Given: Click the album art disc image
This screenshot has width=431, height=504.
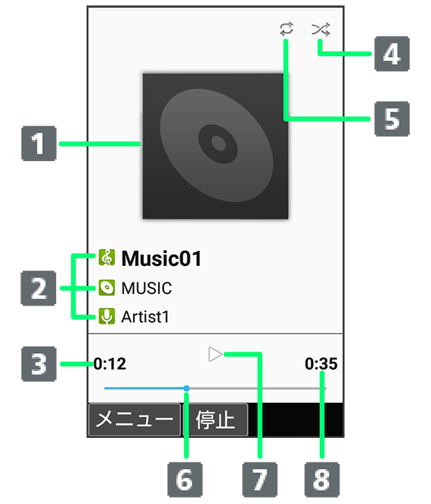Looking at the screenshot, I should click(215, 146).
